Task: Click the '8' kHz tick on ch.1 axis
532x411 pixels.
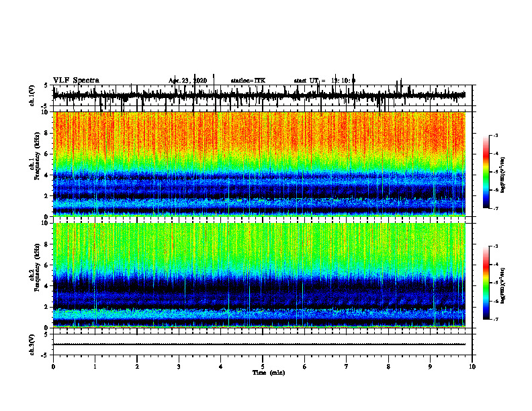Action: [47, 133]
